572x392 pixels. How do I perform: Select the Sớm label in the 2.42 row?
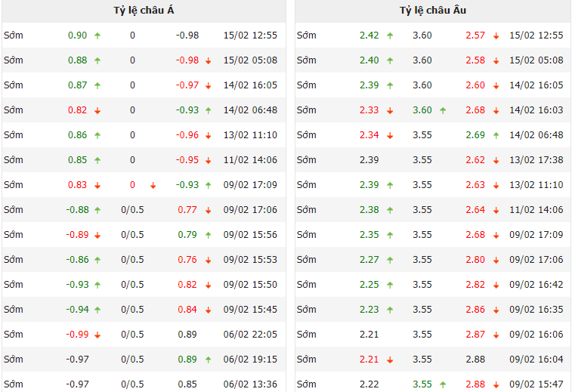tap(307, 35)
